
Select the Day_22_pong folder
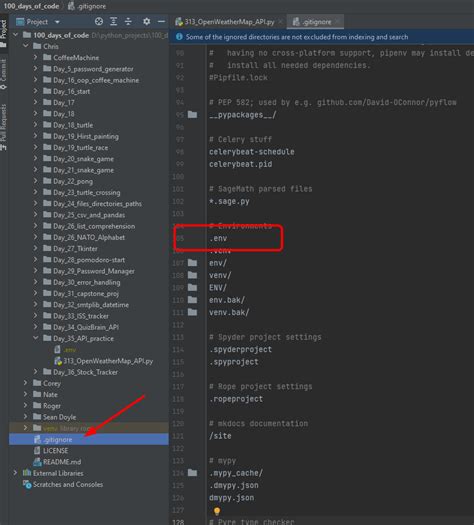tap(68, 181)
